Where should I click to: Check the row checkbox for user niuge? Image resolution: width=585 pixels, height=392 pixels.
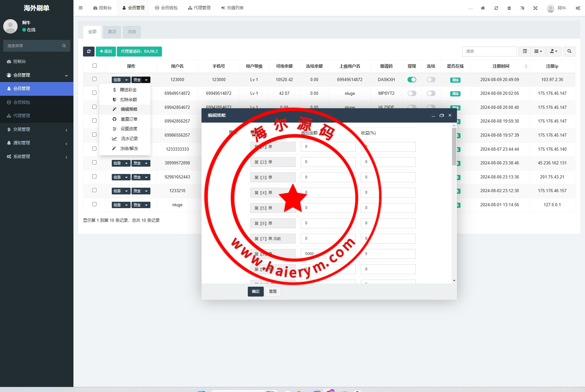94,204
